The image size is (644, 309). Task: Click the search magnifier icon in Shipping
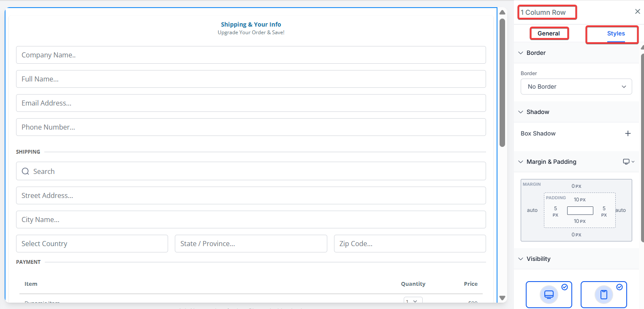point(25,171)
